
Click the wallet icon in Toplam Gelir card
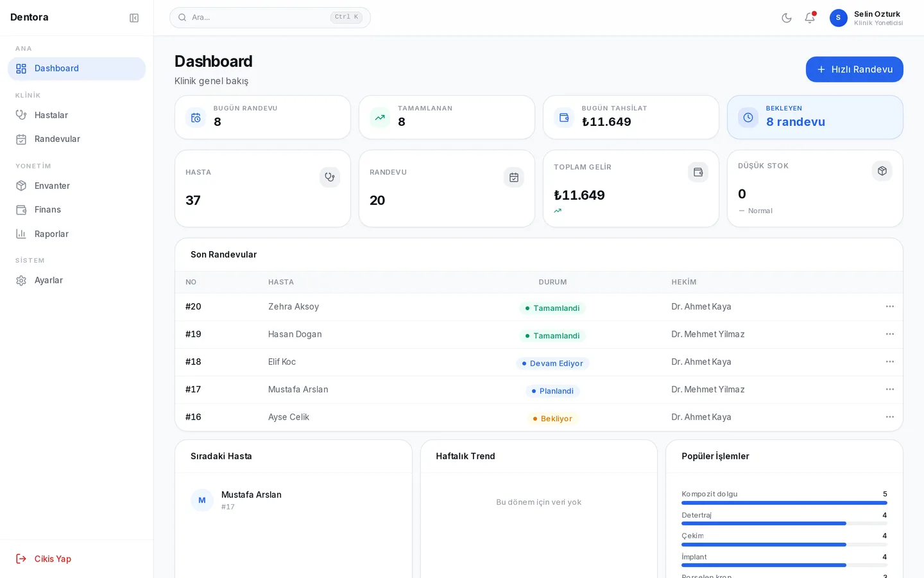pyautogui.click(x=698, y=172)
